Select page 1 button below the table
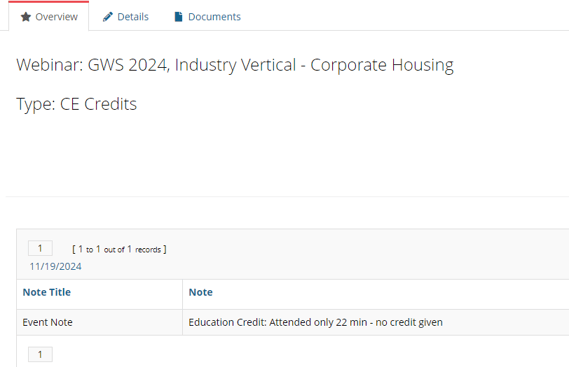Viewport: 569px width, 367px height. pos(40,354)
